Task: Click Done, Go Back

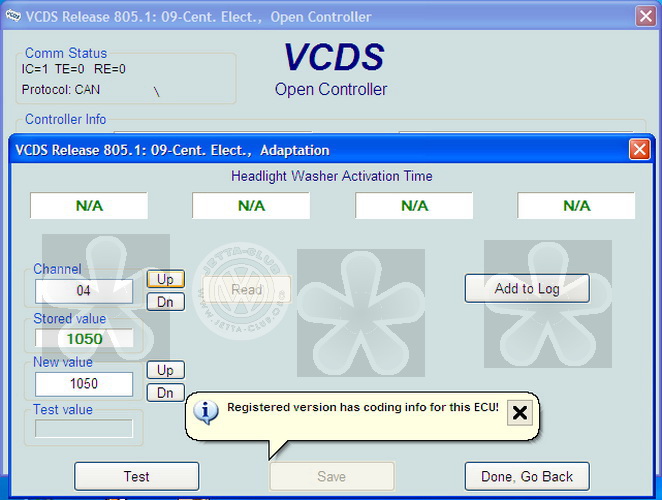Action: [527, 476]
